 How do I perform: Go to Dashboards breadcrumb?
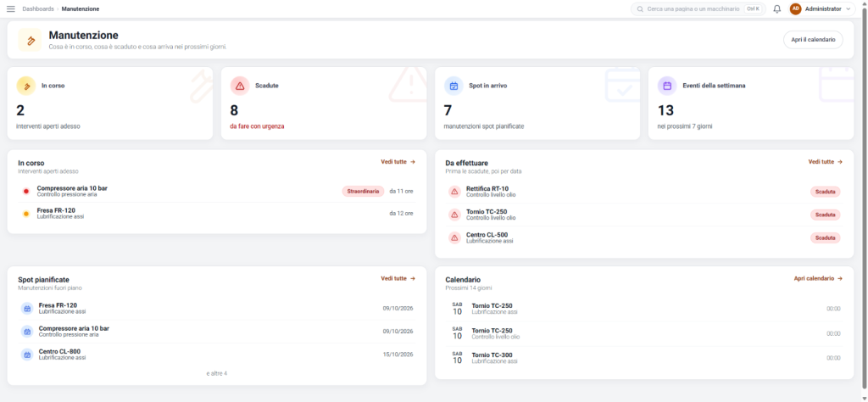38,8
